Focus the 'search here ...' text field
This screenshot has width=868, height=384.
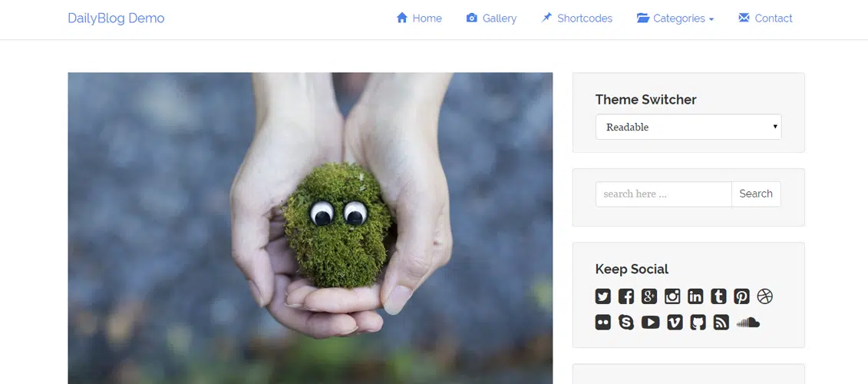click(x=663, y=194)
